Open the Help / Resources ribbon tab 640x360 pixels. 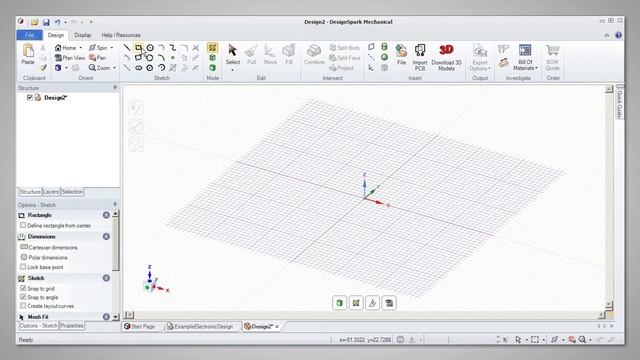[121, 35]
